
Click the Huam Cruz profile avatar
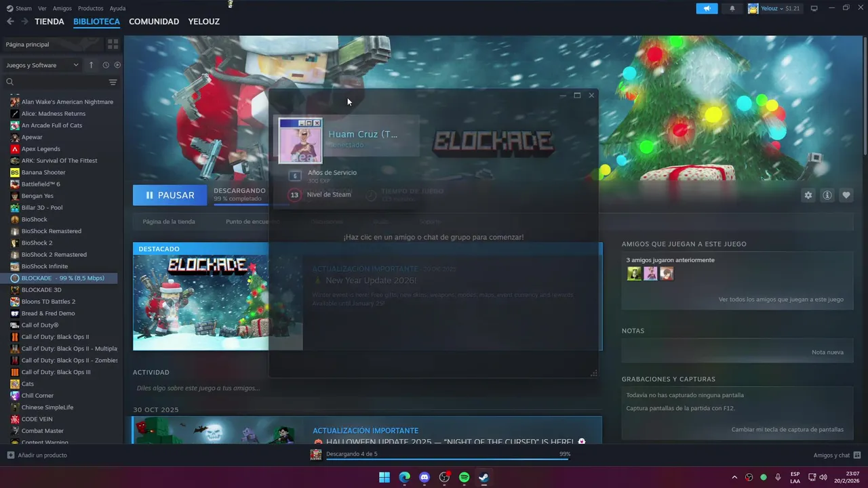pyautogui.click(x=300, y=141)
